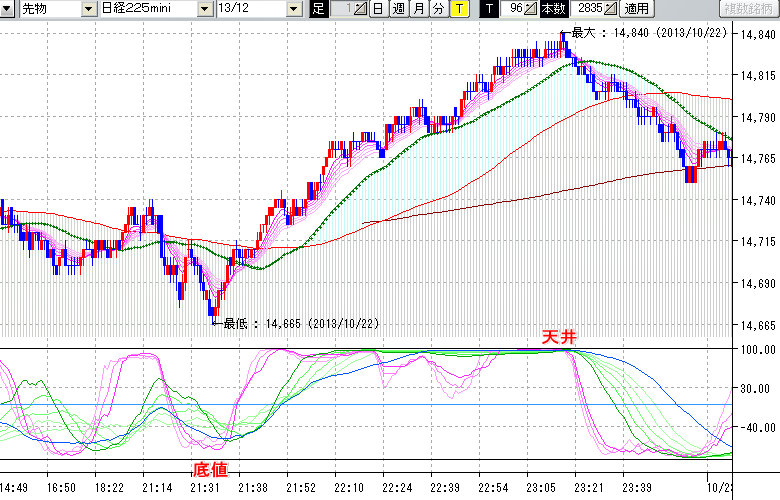Select the 月 monthly timeframe button
The width and height of the screenshot is (780, 500).
(x=419, y=8)
